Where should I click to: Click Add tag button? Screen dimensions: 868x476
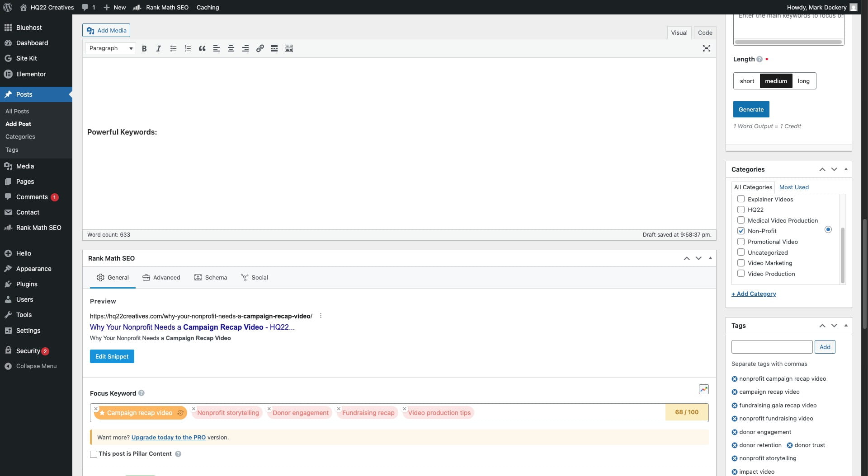click(825, 347)
